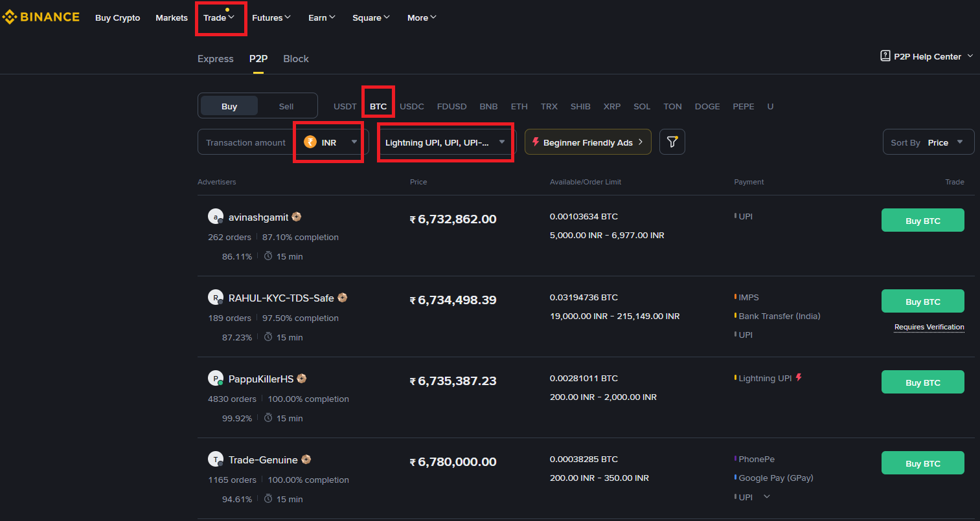Viewport: 980px width, 521px height.
Task: Select the SHIB coin tab
Action: point(580,106)
